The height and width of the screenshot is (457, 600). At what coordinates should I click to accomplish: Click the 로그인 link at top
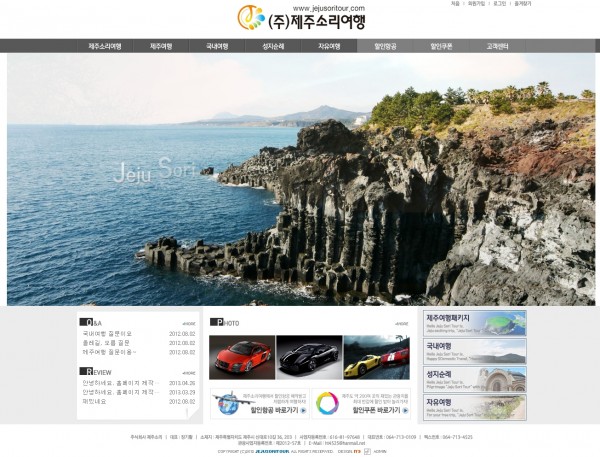tap(499, 4)
